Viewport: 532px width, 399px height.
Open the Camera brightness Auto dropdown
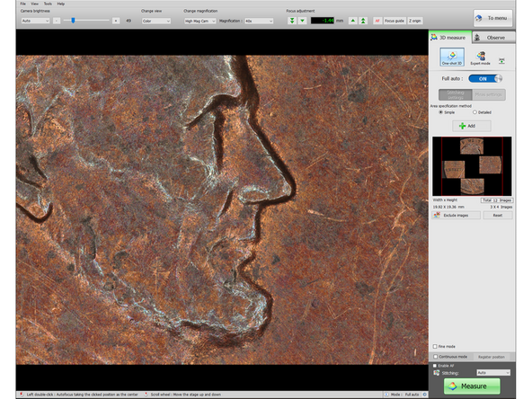[x=35, y=21]
